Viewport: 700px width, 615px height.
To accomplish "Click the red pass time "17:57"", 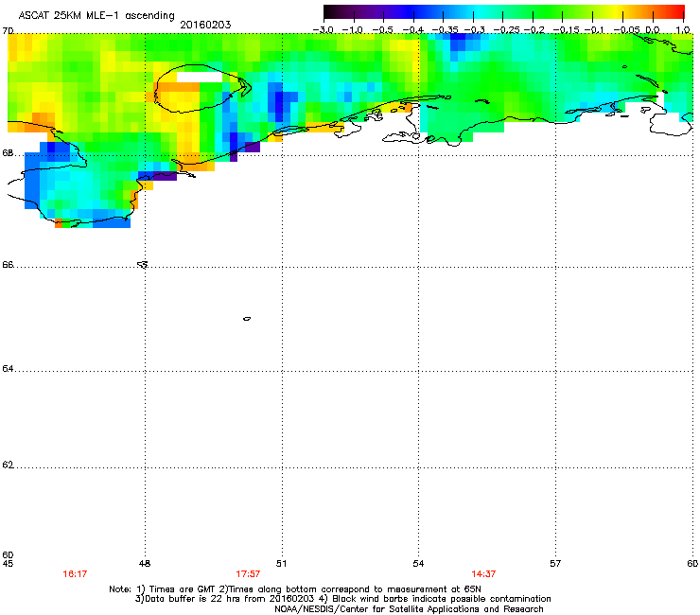I will click(x=248, y=574).
